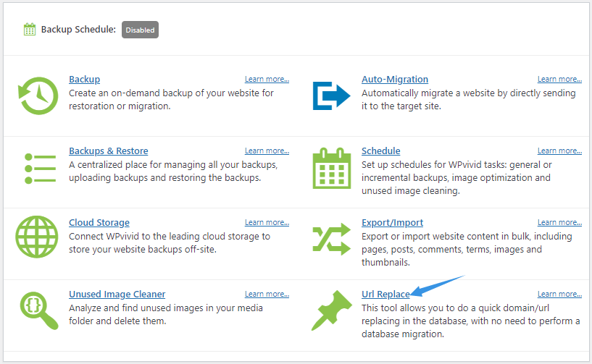
Task: Click the Disabled schedule status badge
Action: pos(140,30)
